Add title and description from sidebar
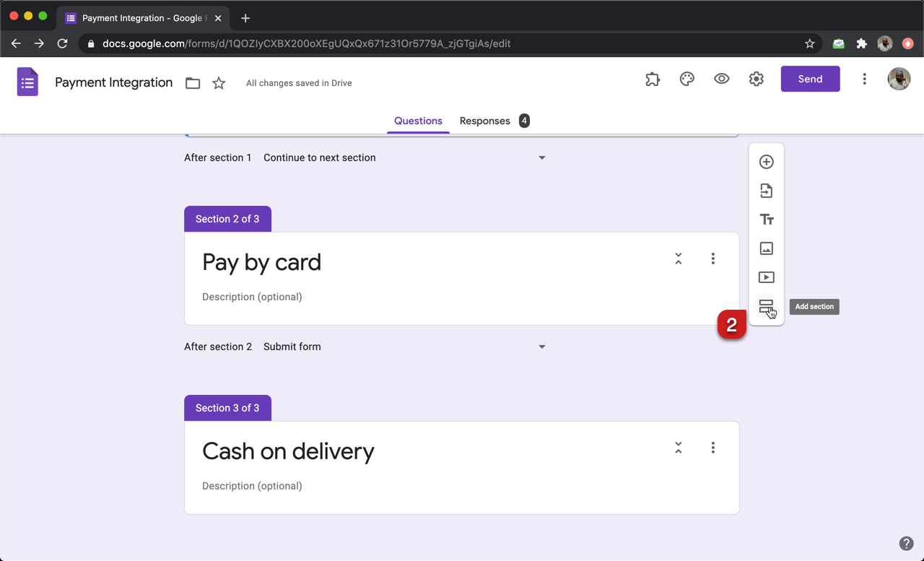Viewport: 924px width, 561px height. click(766, 219)
